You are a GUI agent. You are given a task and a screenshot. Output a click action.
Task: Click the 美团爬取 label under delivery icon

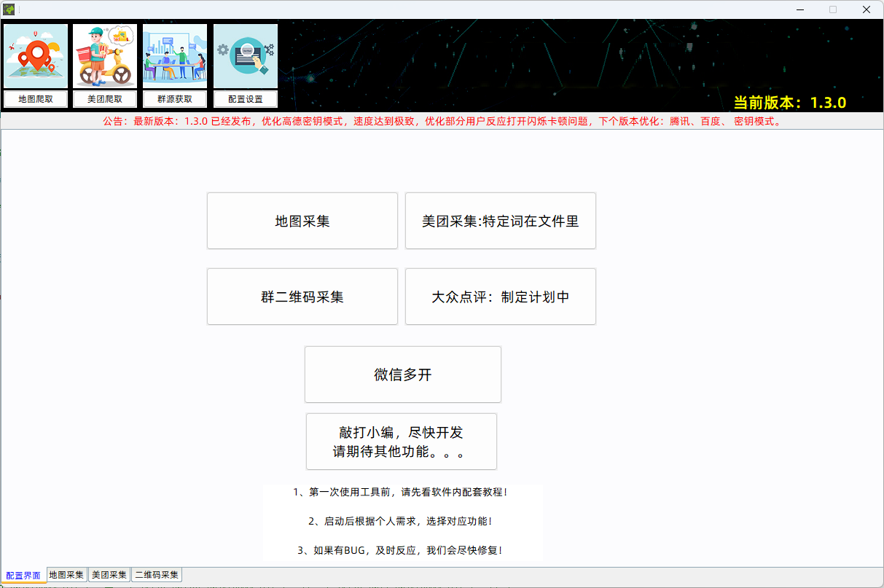pyautogui.click(x=104, y=99)
